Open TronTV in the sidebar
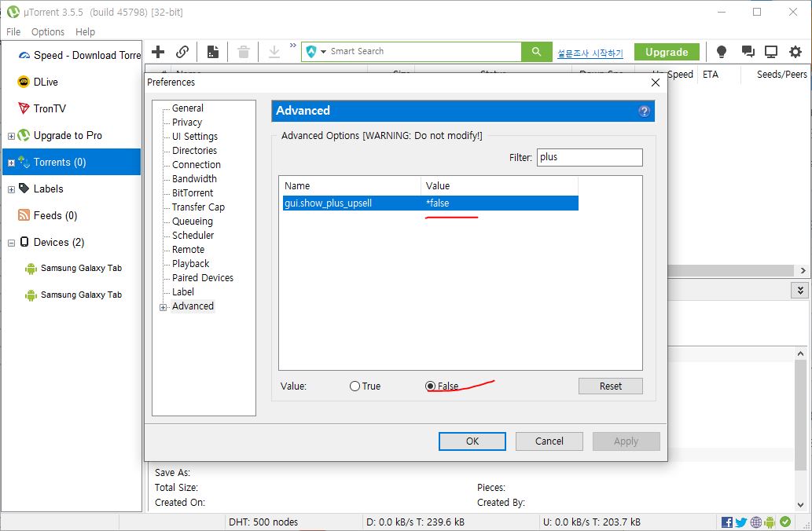The image size is (812, 531). tap(42, 108)
